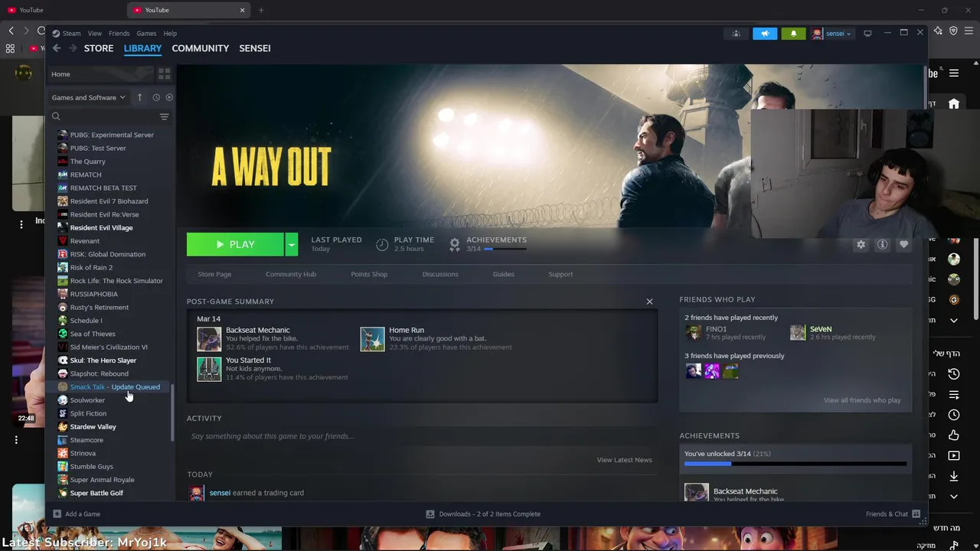This screenshot has width=980, height=551.
Task: Click the Steam back navigation arrow
Action: point(57,48)
